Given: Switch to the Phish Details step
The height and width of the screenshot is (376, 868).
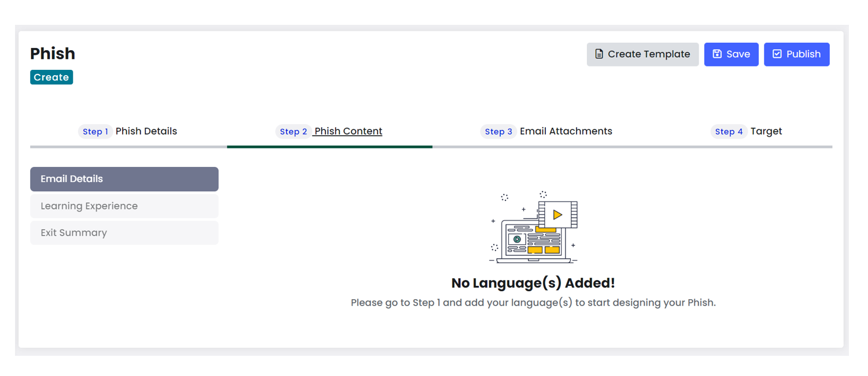Looking at the screenshot, I should pyautogui.click(x=146, y=131).
